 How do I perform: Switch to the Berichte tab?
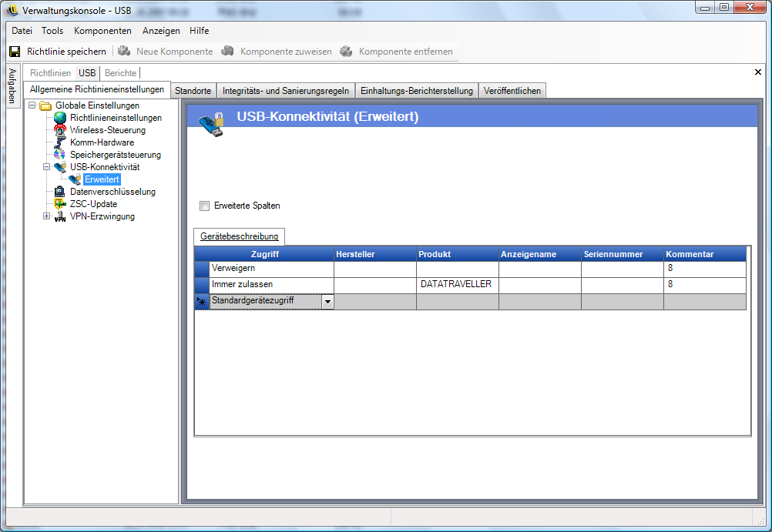pyautogui.click(x=121, y=73)
